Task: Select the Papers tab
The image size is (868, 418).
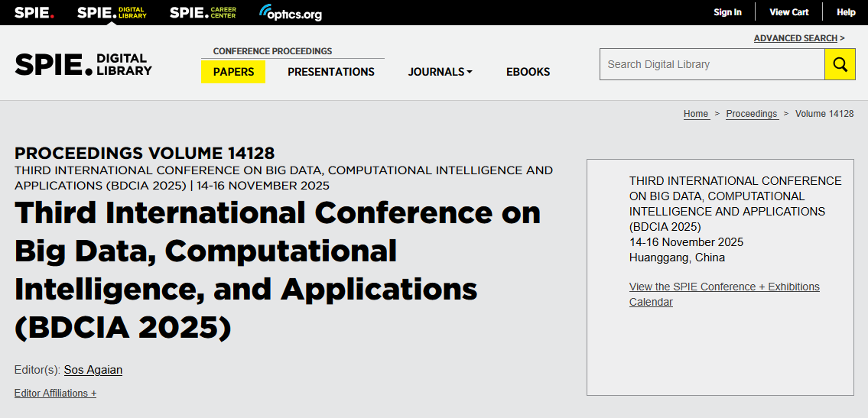Action: coord(233,72)
